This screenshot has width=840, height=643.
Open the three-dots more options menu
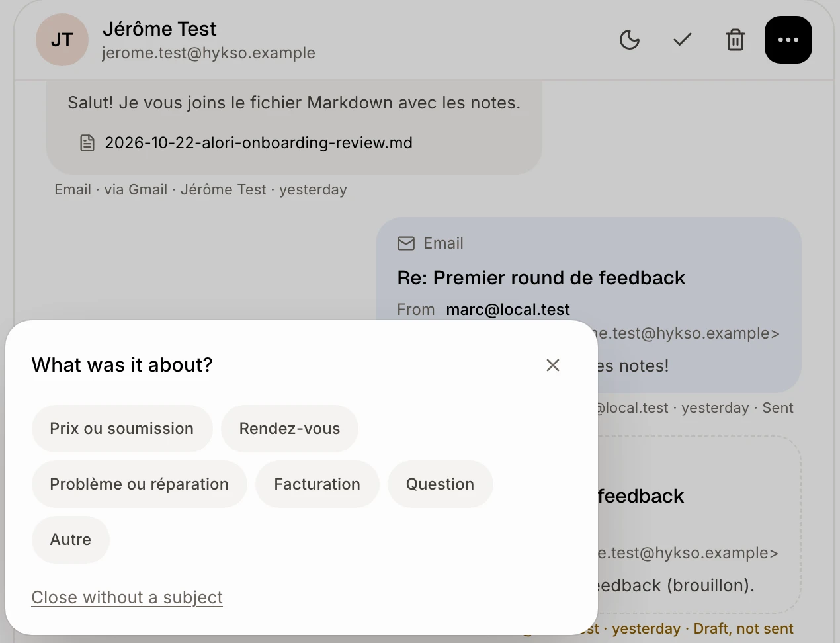click(788, 40)
